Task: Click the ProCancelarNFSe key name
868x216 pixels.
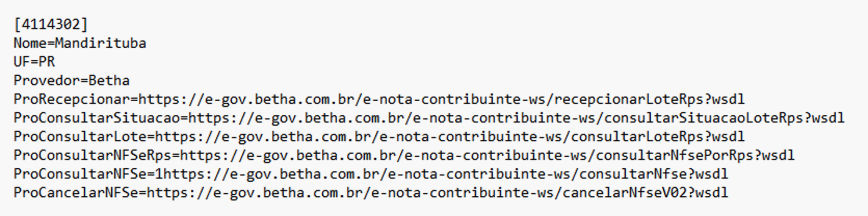Action: (75, 193)
